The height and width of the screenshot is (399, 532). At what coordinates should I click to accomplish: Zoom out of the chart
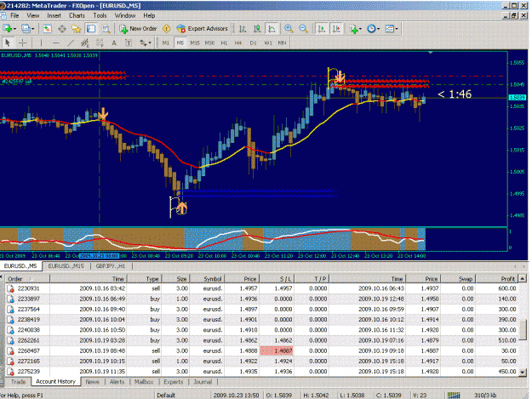(x=303, y=29)
